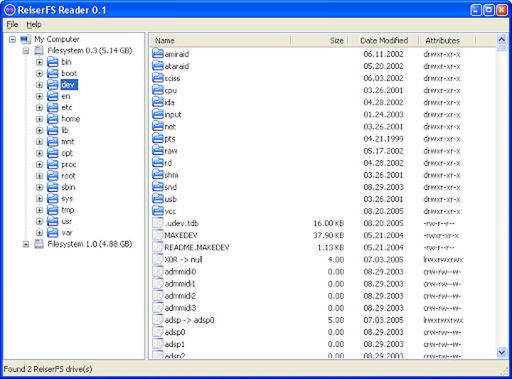
Task: Collapse the My Computer tree node
Action: (x=12, y=39)
